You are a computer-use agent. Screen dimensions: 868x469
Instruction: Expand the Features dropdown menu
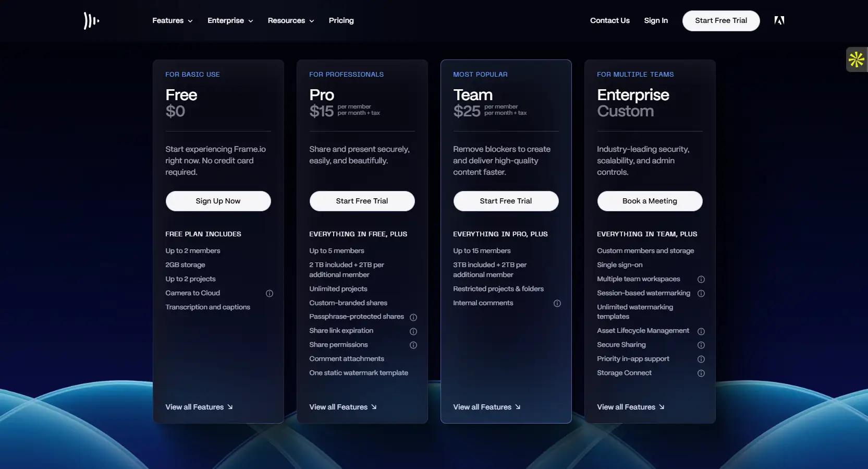172,21
